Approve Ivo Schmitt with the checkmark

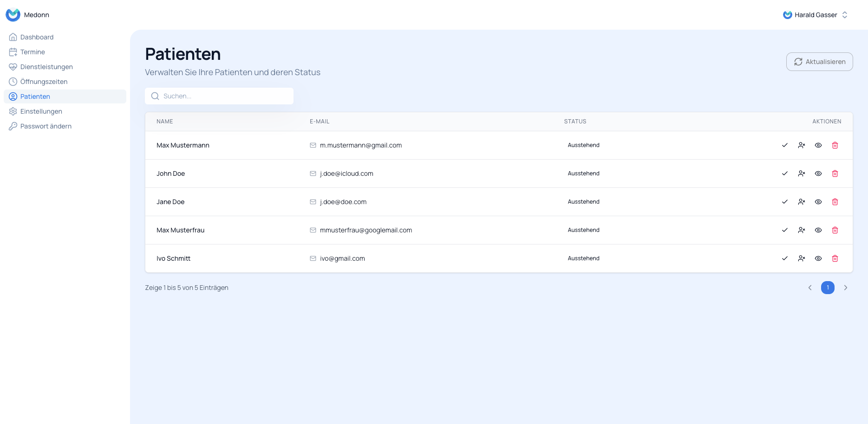click(x=785, y=258)
